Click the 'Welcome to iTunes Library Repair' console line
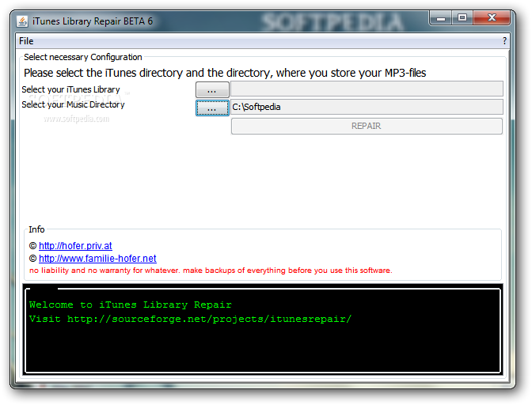This screenshot has height=405, width=532. coord(131,305)
